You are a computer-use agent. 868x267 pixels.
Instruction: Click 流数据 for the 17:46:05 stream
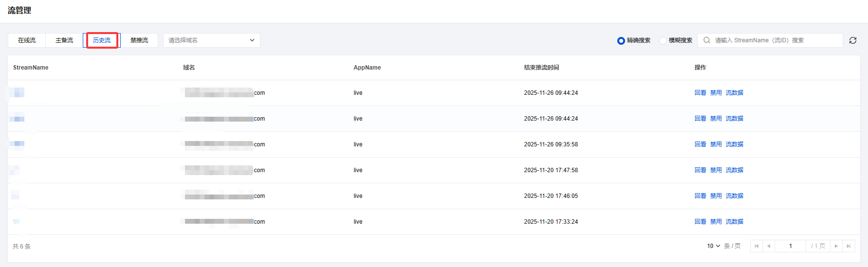click(734, 196)
